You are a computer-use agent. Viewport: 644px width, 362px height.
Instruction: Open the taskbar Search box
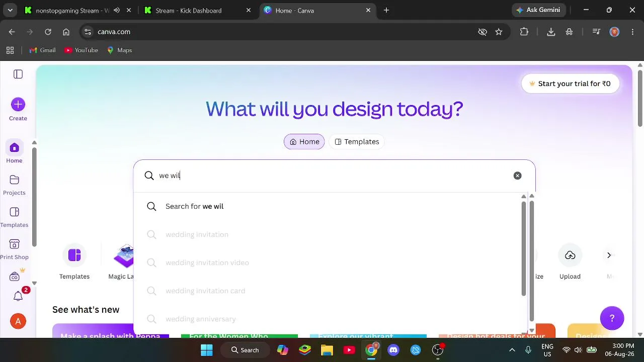tap(245, 350)
